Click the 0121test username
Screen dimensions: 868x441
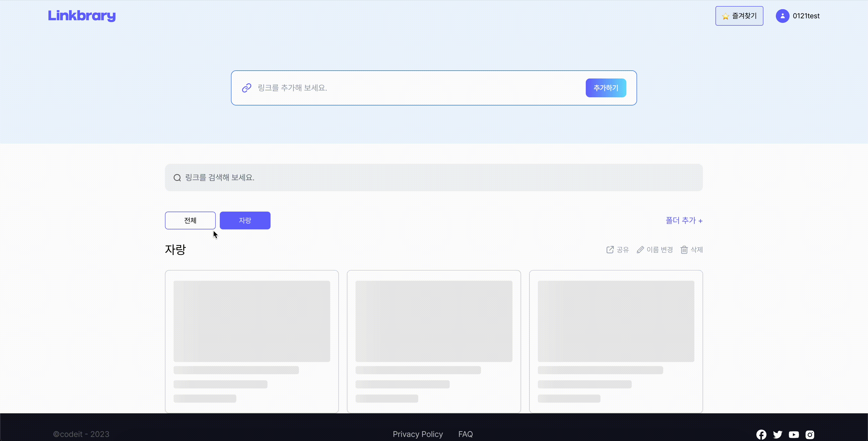tap(806, 16)
